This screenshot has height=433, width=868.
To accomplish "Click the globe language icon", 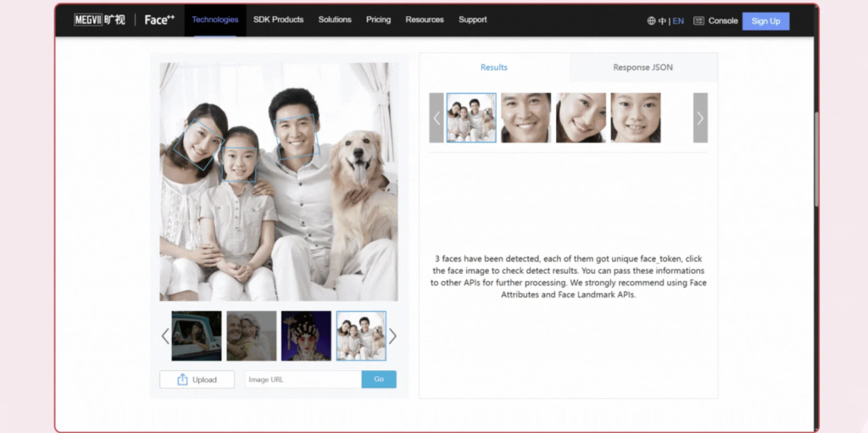I will [651, 21].
